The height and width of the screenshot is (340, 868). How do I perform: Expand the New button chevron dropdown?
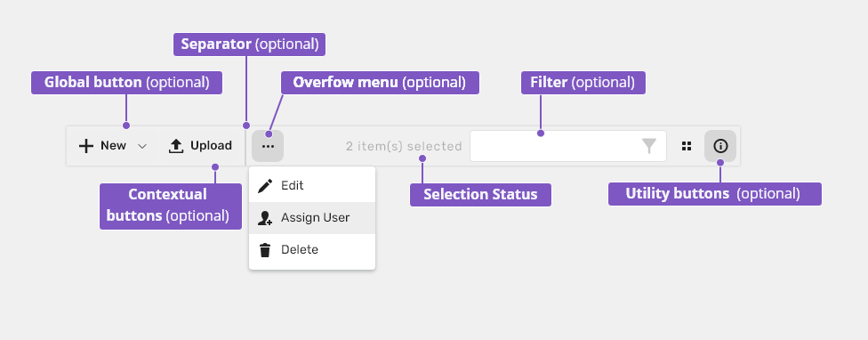(142, 146)
